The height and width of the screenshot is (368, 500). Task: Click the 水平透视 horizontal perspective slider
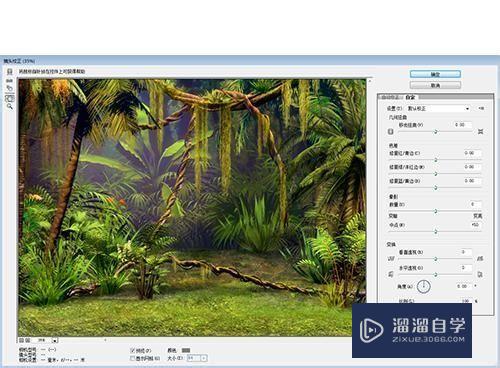coord(435,274)
